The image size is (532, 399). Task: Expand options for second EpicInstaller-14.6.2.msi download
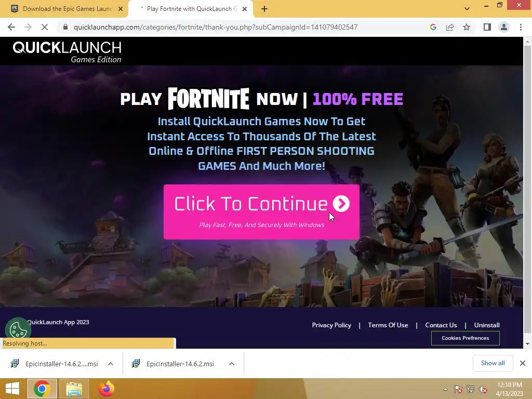232,364
